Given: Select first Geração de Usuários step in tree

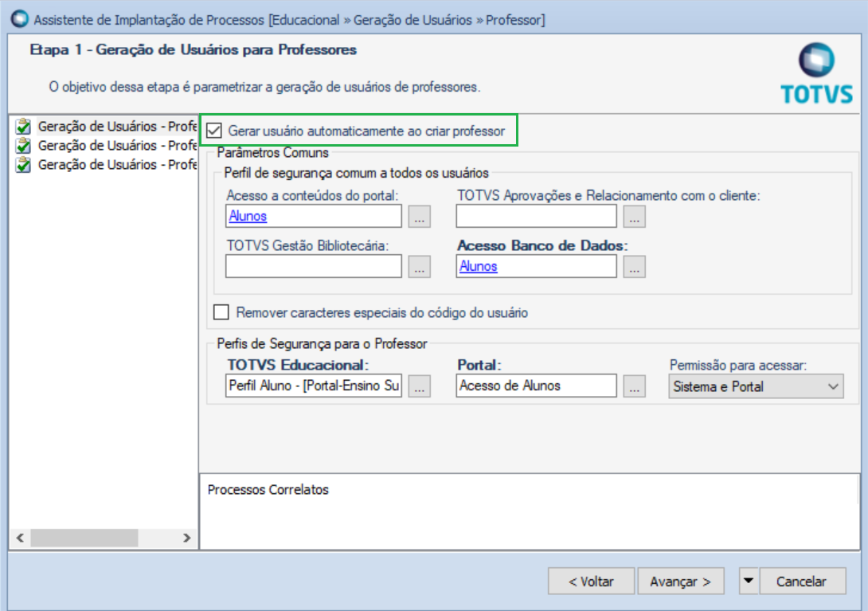Looking at the screenshot, I should (117, 127).
